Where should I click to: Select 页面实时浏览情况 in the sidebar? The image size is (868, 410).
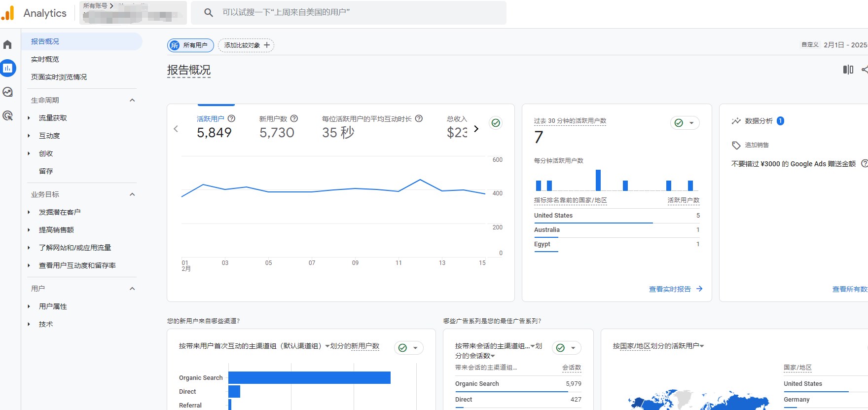pos(59,77)
